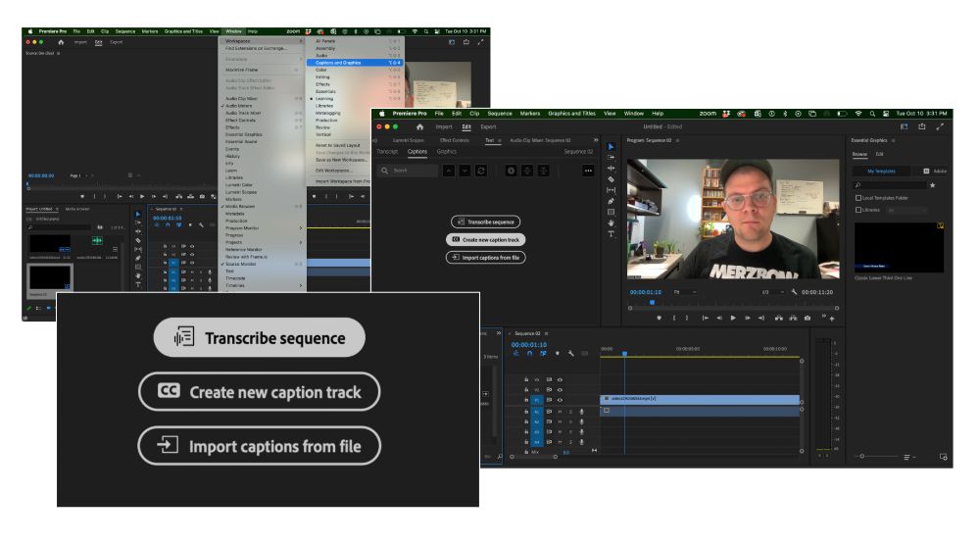980x544 pixels.
Task: Enable Local Templates Folder checkbox
Action: pyautogui.click(x=858, y=198)
